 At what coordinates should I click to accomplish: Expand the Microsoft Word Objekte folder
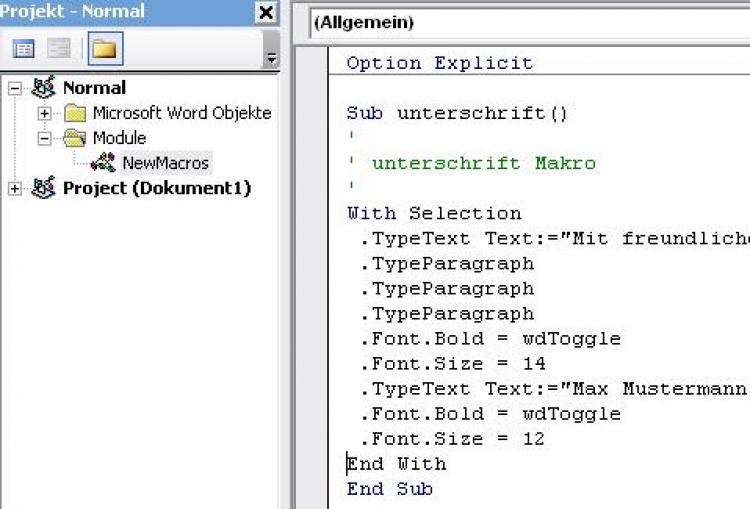click(x=44, y=113)
